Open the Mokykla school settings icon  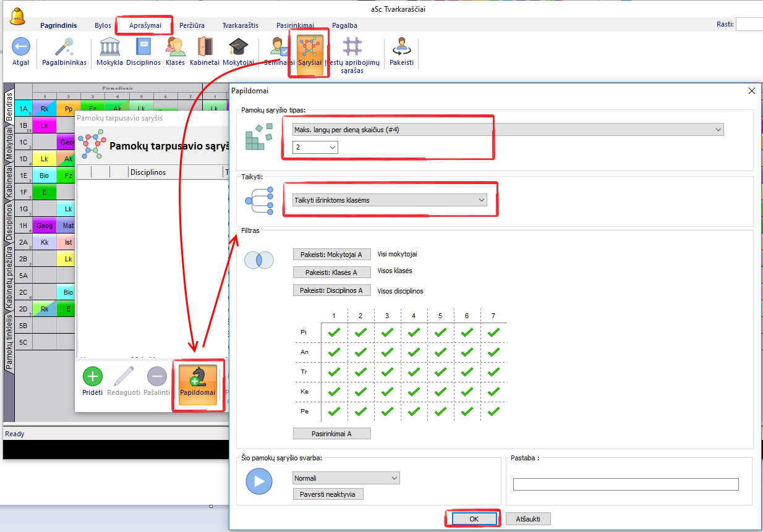pos(109,48)
